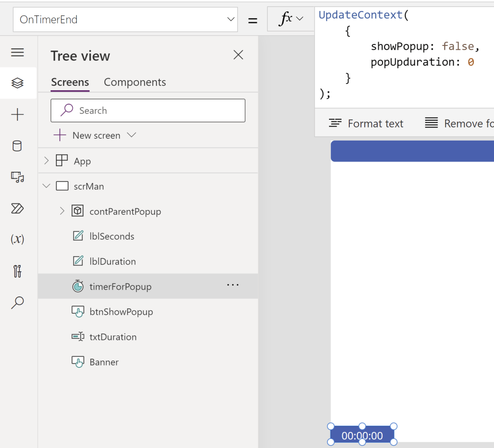Expand the contParentPopup container
Image resolution: width=494 pixels, height=448 pixels.
point(62,211)
